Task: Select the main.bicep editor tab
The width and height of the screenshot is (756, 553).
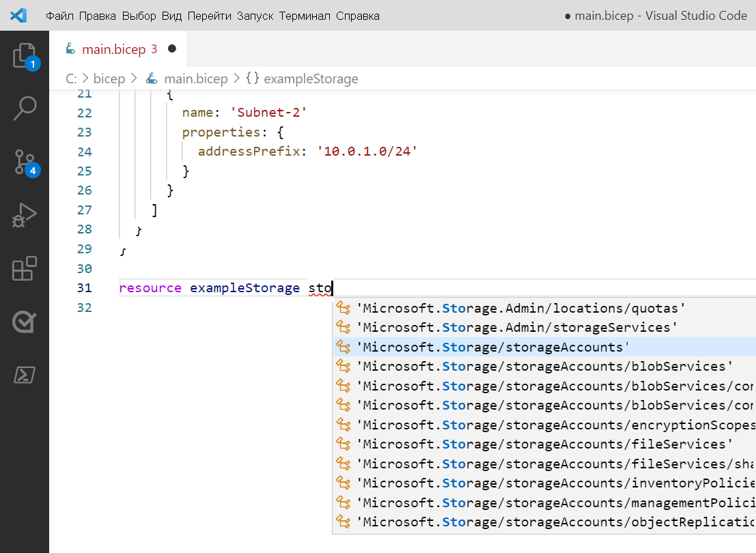Action: [x=118, y=48]
